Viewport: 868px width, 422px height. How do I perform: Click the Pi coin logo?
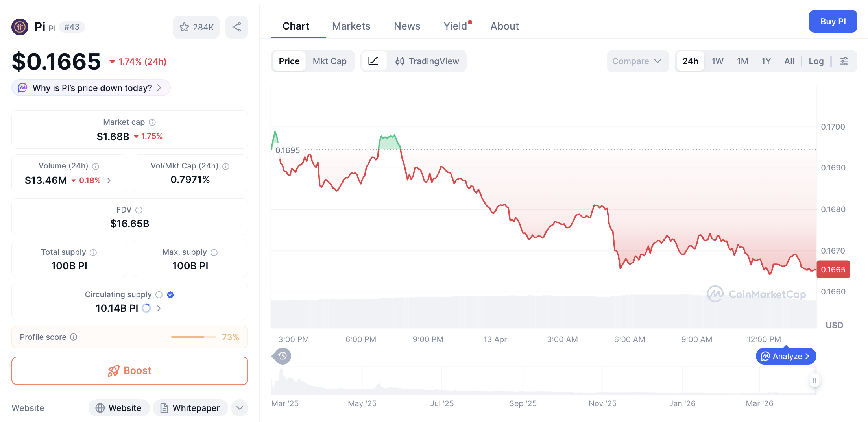tap(20, 27)
